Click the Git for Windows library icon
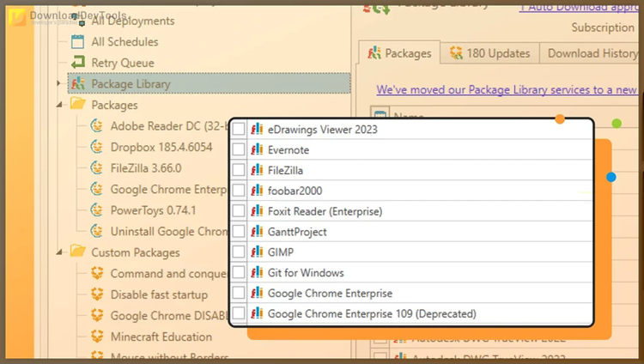The image size is (644, 364). [257, 272]
